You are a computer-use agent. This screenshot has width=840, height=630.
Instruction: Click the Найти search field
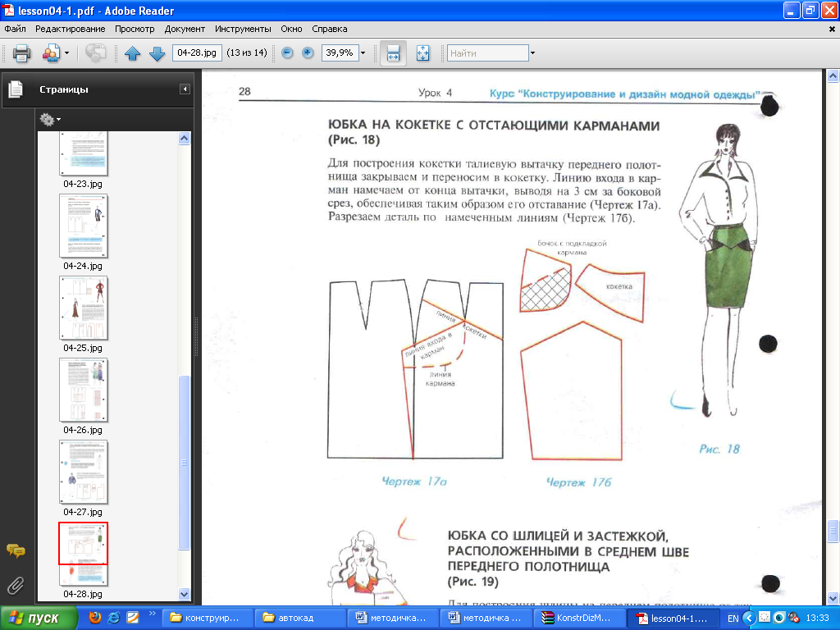coord(487,53)
